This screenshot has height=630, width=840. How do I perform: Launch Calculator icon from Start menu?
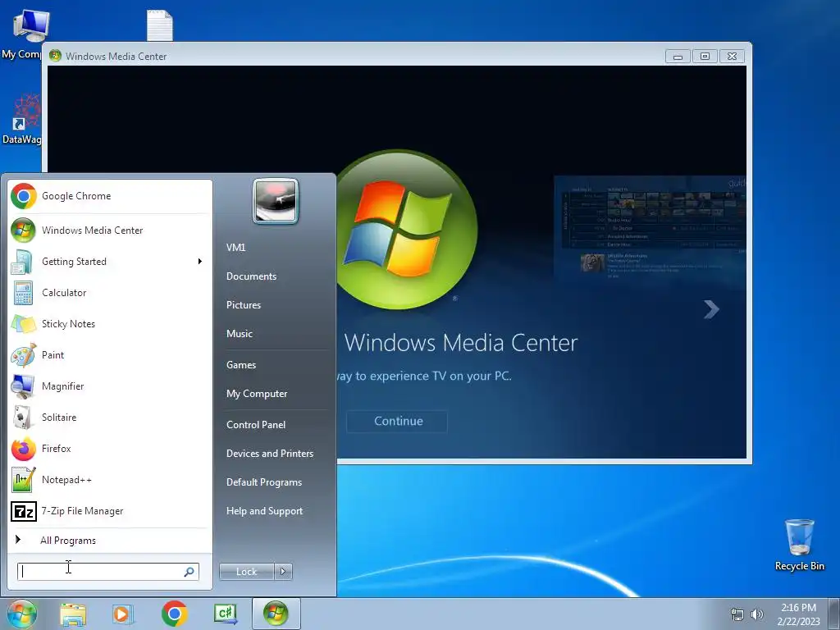click(23, 293)
